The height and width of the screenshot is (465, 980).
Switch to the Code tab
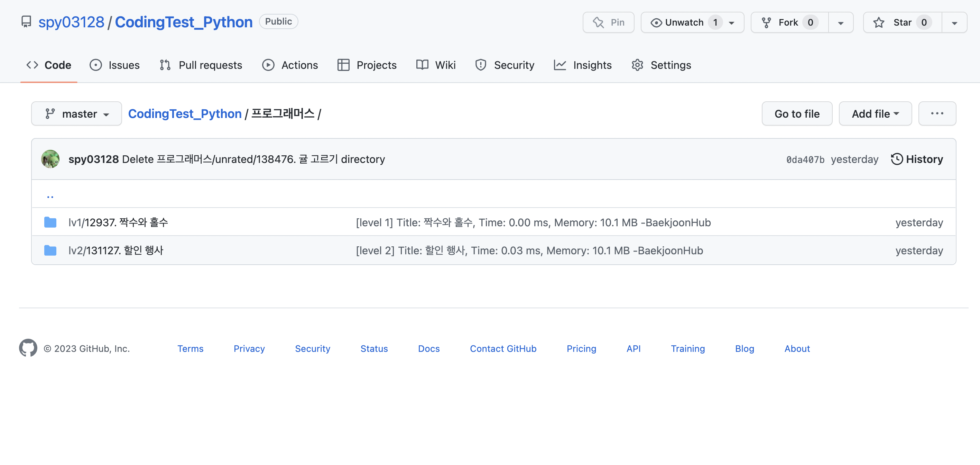point(49,65)
